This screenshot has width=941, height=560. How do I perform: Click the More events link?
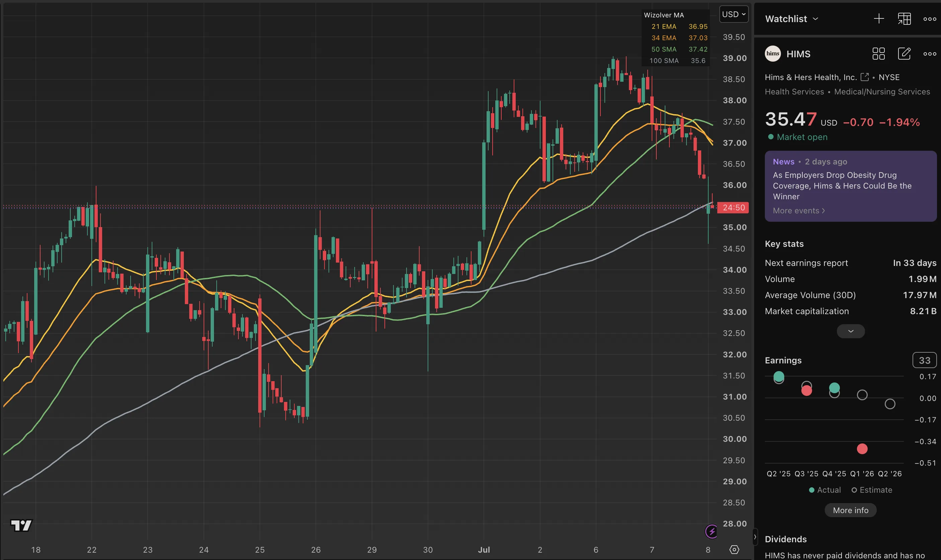[799, 211]
